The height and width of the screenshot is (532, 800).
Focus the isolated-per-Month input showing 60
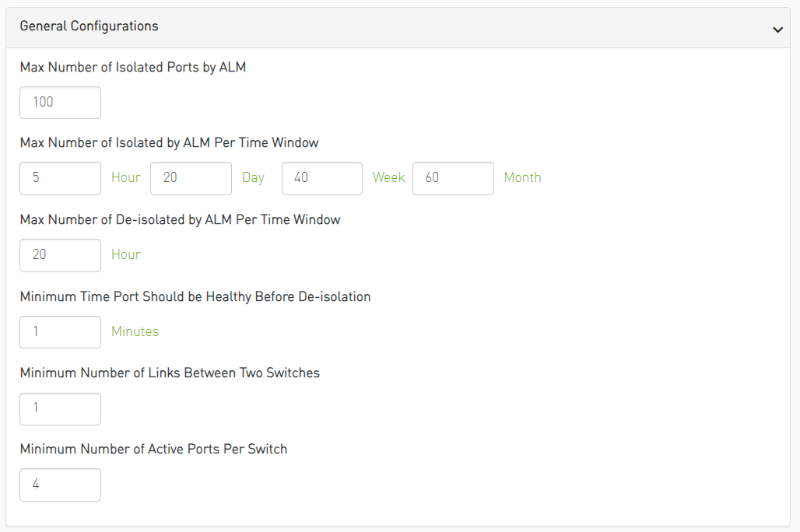[x=453, y=178]
